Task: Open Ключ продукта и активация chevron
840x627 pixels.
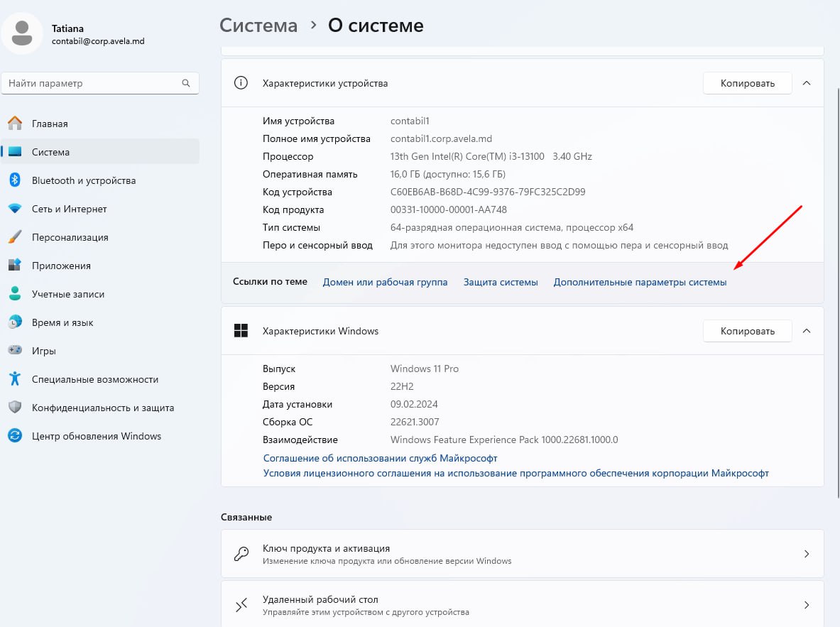Action: [x=806, y=554]
